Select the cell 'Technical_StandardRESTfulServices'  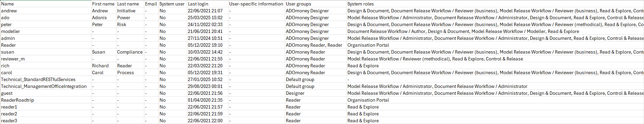46,79
